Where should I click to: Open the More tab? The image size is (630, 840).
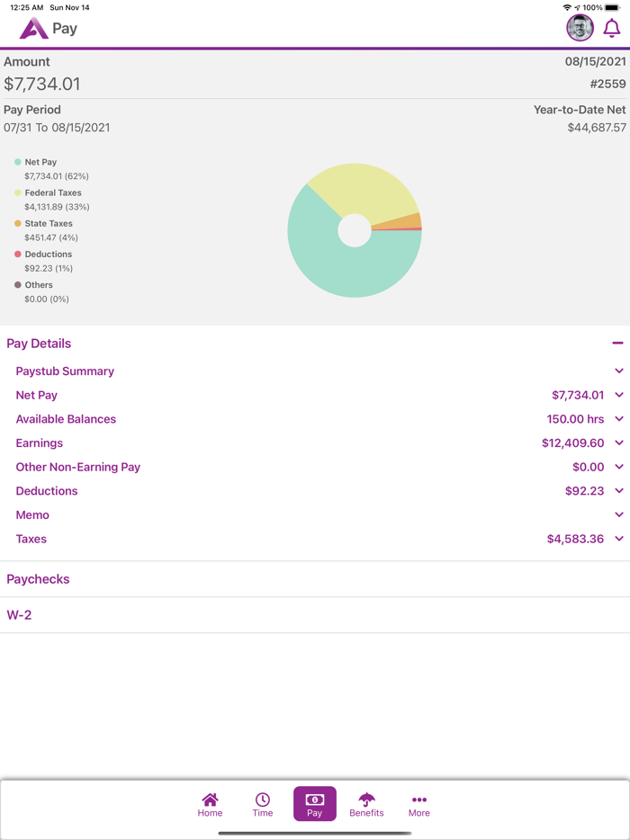[419, 805]
